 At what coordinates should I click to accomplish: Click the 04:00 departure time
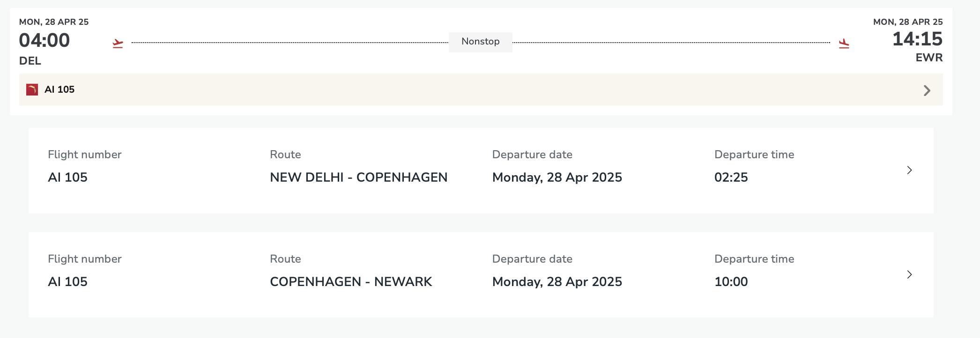tap(45, 40)
